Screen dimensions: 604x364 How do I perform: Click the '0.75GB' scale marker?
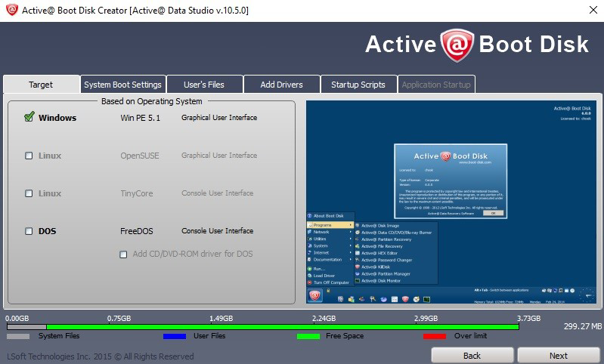[119, 318]
